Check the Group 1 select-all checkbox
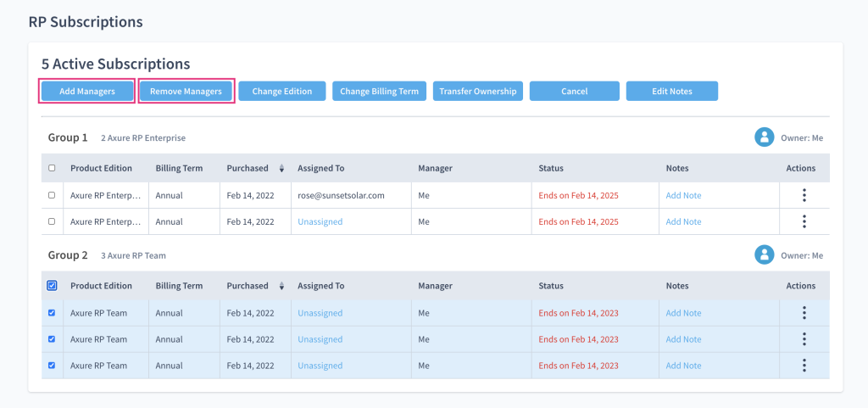Viewport: 868px width, 408px height. pos(52,168)
